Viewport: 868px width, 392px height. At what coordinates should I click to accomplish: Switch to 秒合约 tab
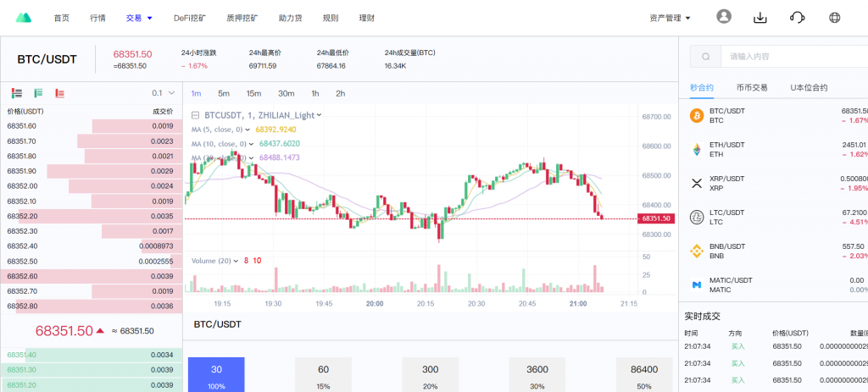701,88
